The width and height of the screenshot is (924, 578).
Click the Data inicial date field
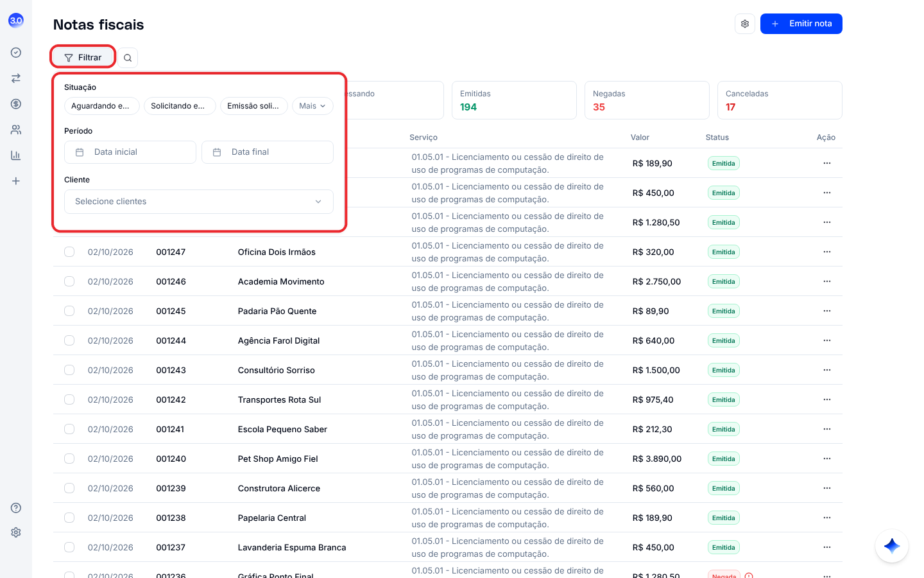130,152
